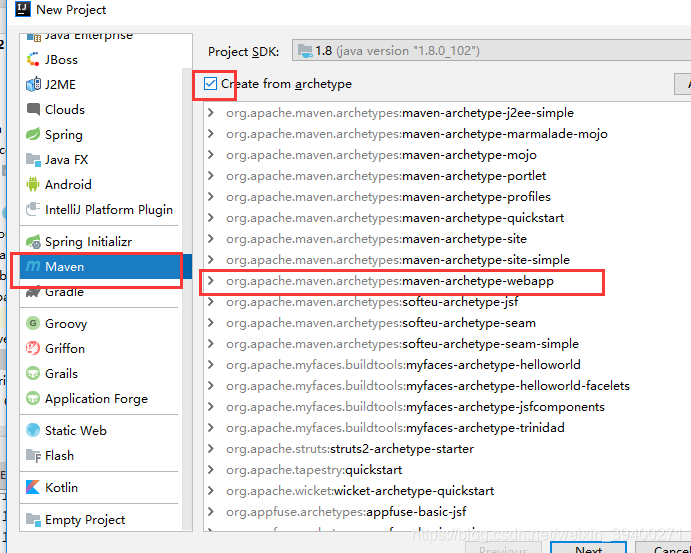Select Static Web project type label
The height and width of the screenshot is (553, 691).
tap(76, 431)
